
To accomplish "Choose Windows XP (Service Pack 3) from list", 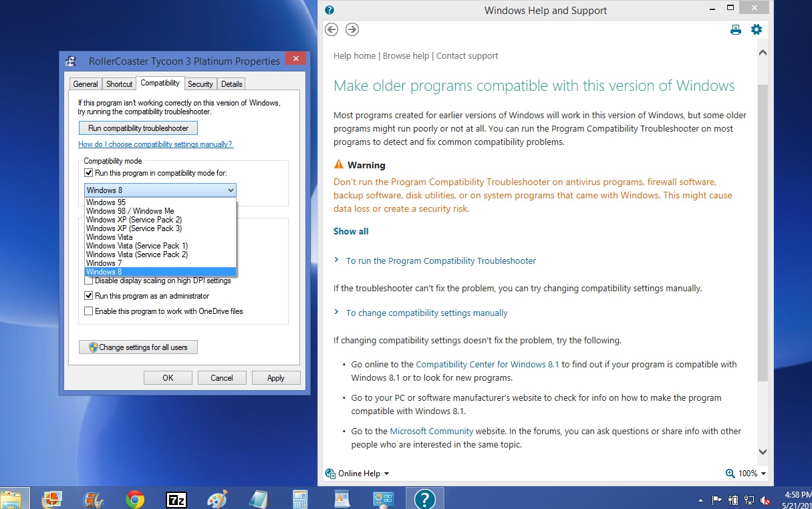I will click(134, 228).
